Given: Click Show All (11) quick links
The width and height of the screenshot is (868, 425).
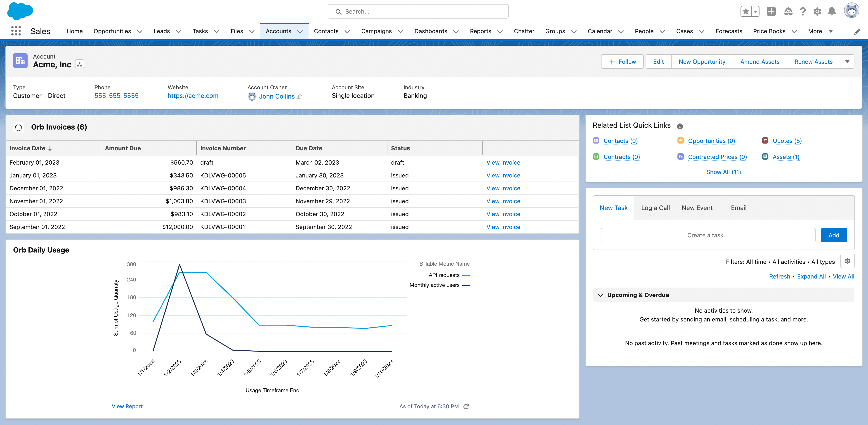Looking at the screenshot, I should pyautogui.click(x=723, y=172).
